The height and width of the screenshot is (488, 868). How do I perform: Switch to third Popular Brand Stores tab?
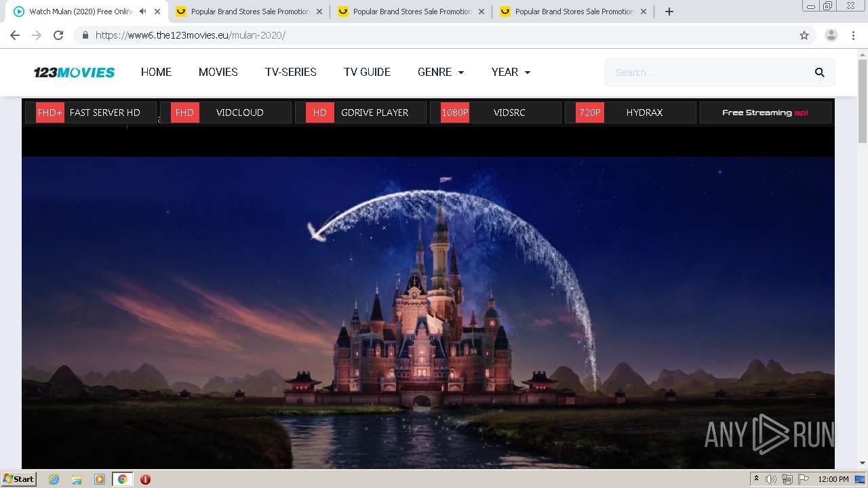click(x=574, y=12)
